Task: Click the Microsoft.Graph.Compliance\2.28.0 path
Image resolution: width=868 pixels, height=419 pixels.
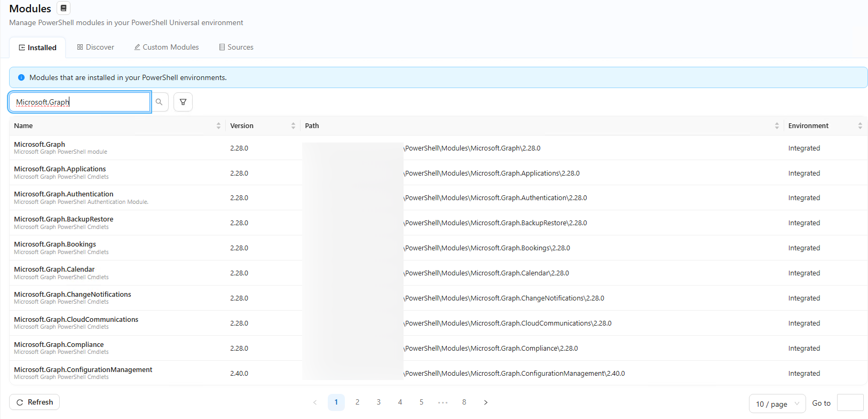Action: 491,349
